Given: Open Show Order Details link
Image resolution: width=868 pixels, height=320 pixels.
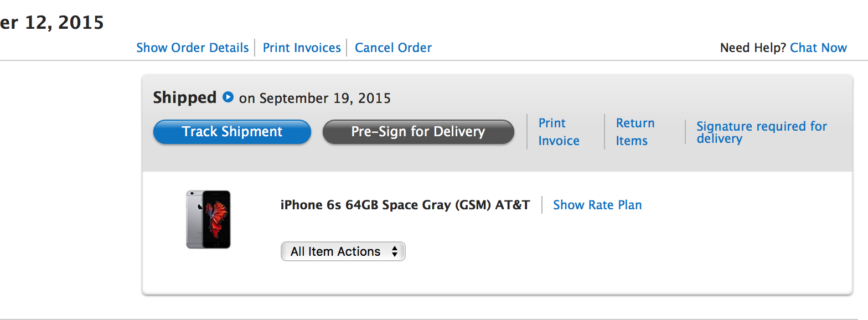Looking at the screenshot, I should (x=192, y=48).
